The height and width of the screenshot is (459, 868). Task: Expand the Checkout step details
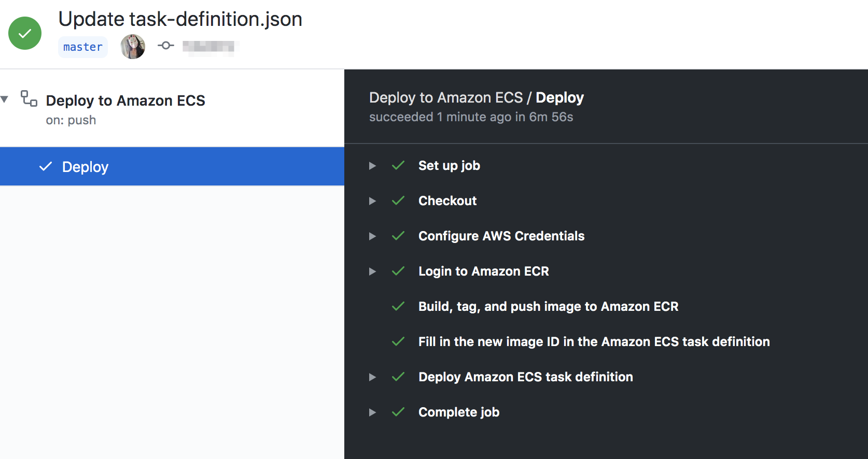click(x=372, y=201)
